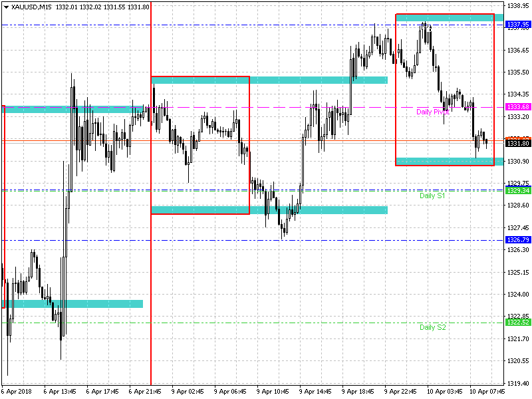Image resolution: width=532 pixels, height=399 pixels.
Task: Select the bottom-left cyan band below 1324.00
Action: (x=73, y=304)
